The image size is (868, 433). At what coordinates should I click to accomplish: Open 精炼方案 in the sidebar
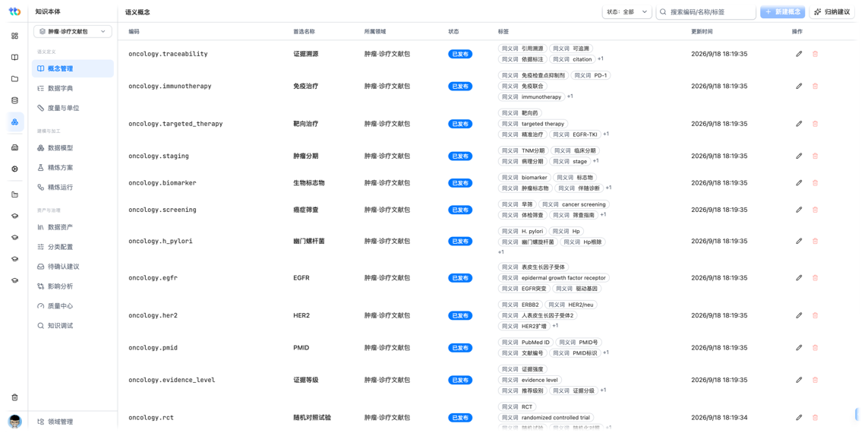click(x=72, y=167)
